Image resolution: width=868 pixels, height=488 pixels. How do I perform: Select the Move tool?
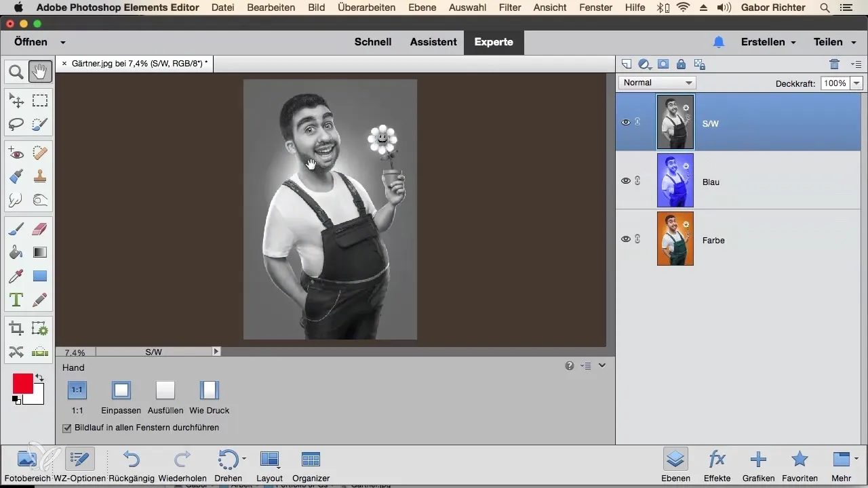click(16, 101)
